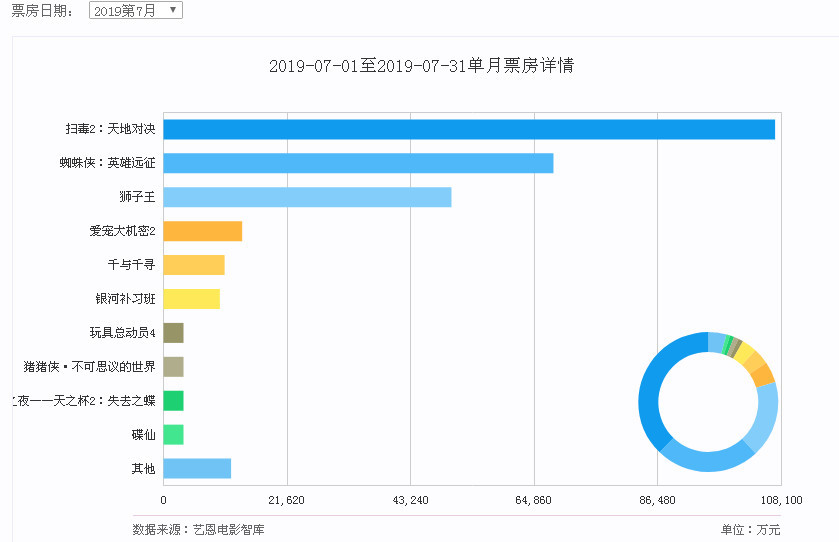
Task: Click the 千与千寻 label
Action: coord(132,264)
